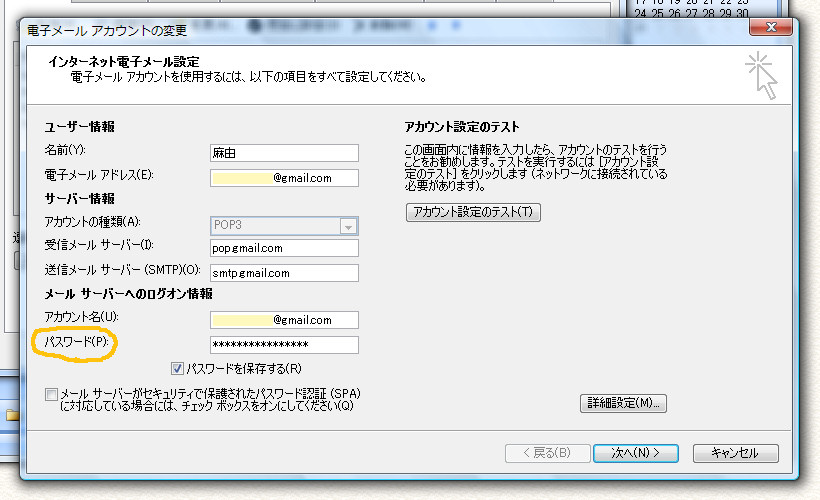Screen dimensions: 820x500
Task: Uncheck パスワードを保存する checkbox
Action: (177, 369)
